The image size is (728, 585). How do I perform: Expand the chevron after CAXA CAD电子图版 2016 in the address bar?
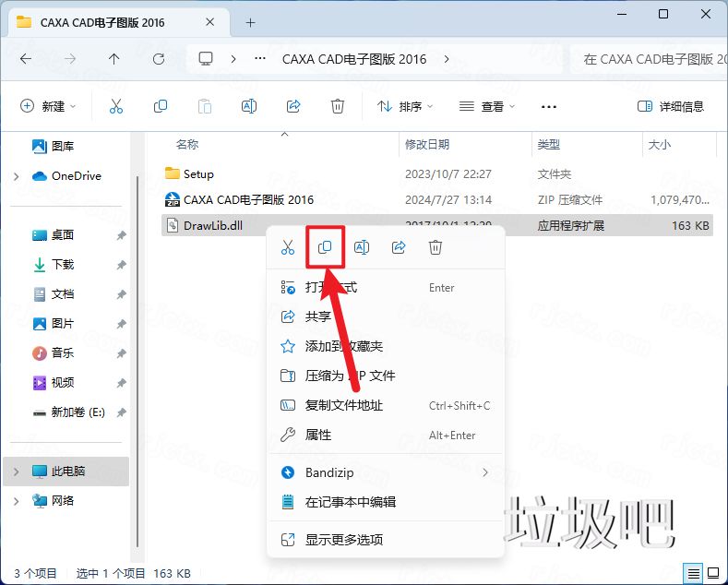point(447,59)
